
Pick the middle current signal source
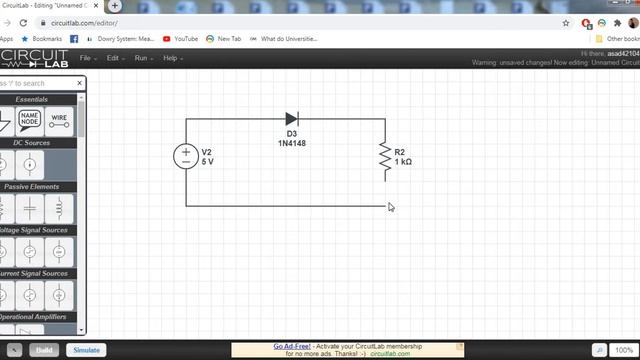(x=29, y=295)
